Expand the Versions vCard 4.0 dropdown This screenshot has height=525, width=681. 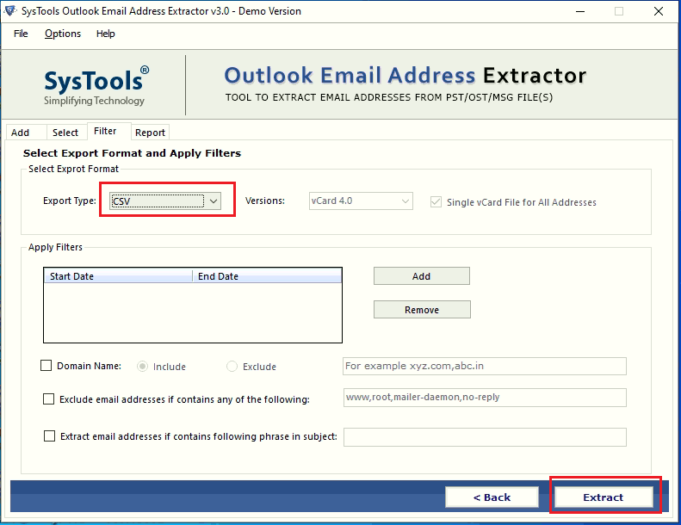[360, 201]
